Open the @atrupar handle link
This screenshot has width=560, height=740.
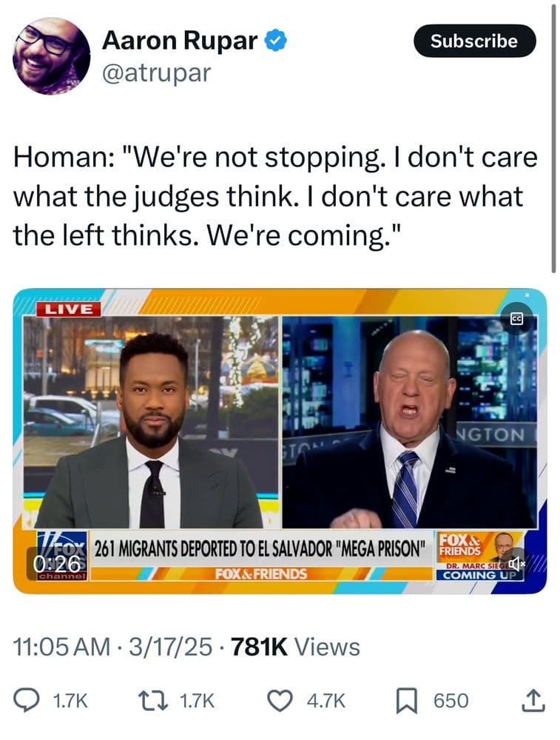(156, 73)
